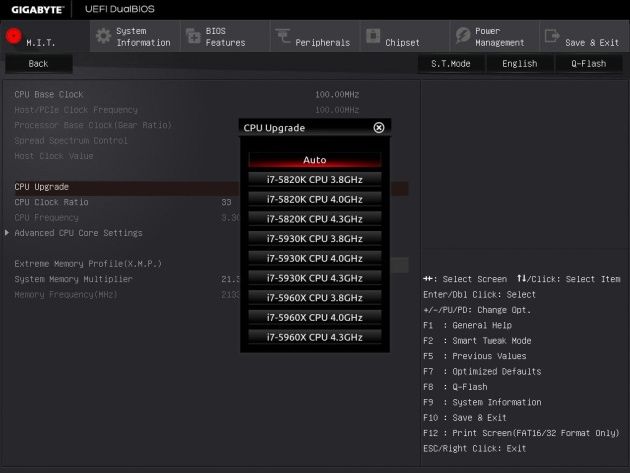
Task: Click F1 General Help line
Action: [x=467, y=326]
